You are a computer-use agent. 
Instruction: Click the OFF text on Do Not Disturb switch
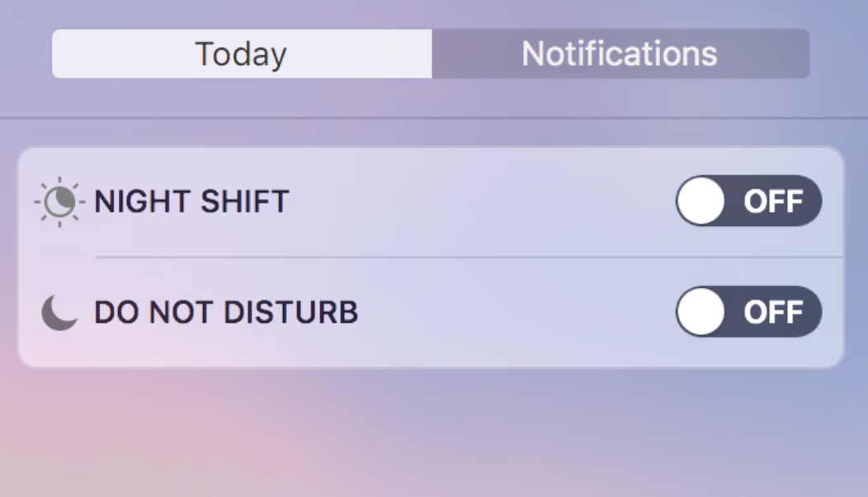click(x=773, y=313)
